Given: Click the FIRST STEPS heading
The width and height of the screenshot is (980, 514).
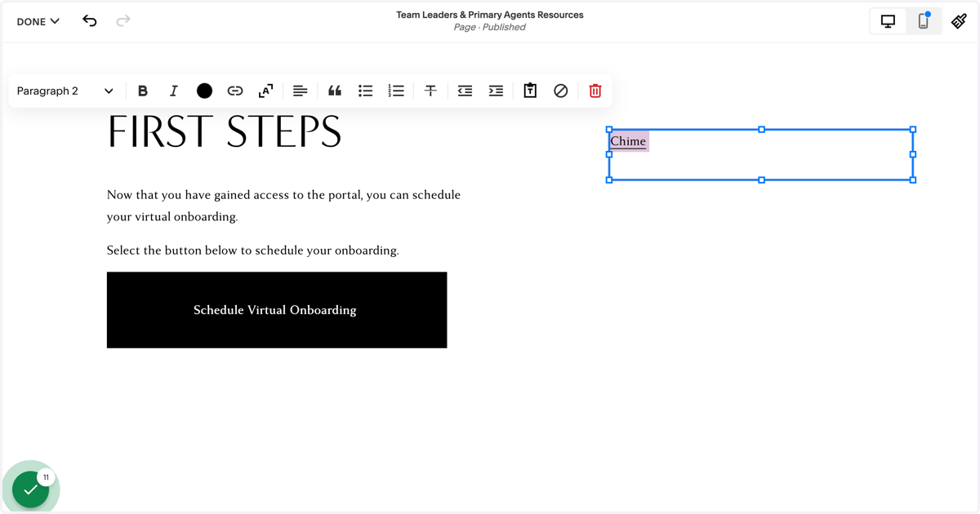Looking at the screenshot, I should pyautogui.click(x=225, y=132).
